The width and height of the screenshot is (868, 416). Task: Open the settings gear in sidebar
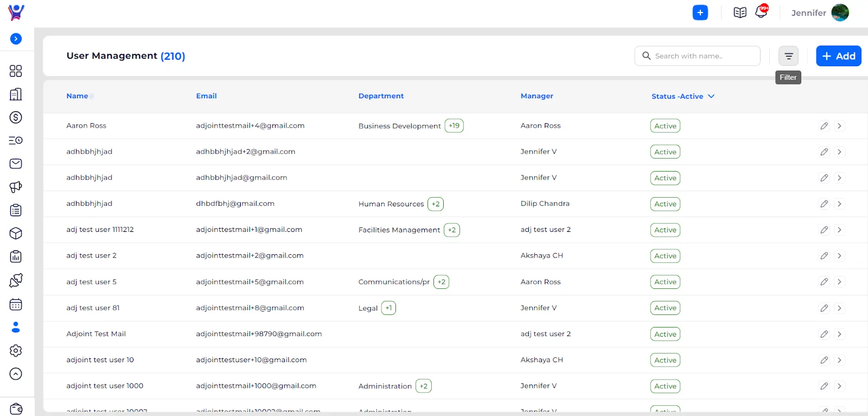(16, 351)
